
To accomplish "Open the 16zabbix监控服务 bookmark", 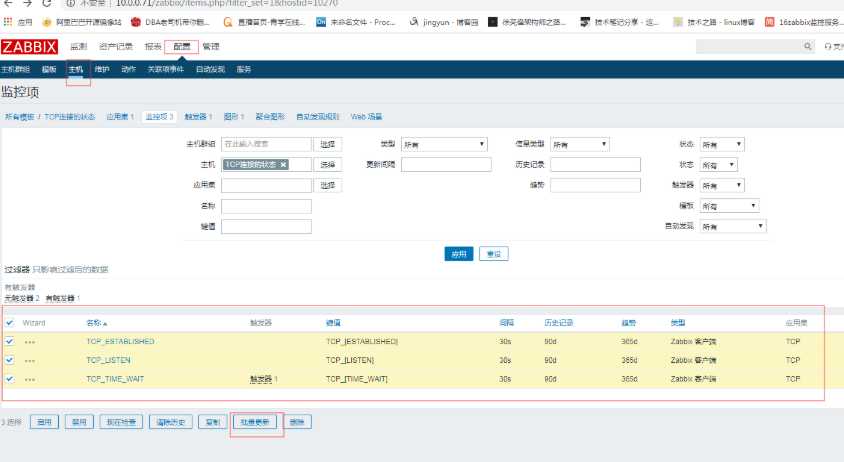I will coord(803,21).
